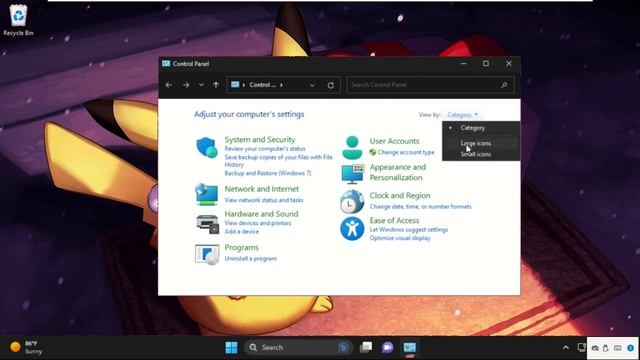The image size is (640, 360).
Task: Open the Ease of Access icon
Action: click(352, 229)
